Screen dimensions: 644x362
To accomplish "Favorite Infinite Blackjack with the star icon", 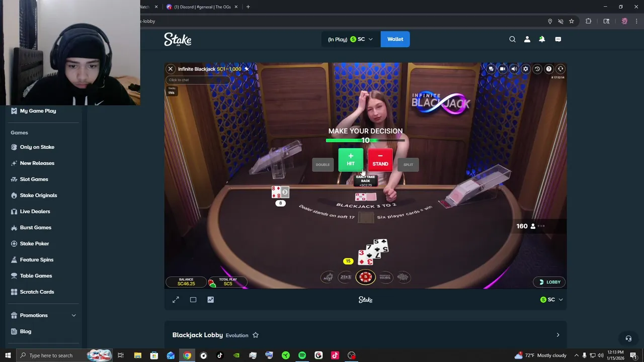I will tap(247, 69).
